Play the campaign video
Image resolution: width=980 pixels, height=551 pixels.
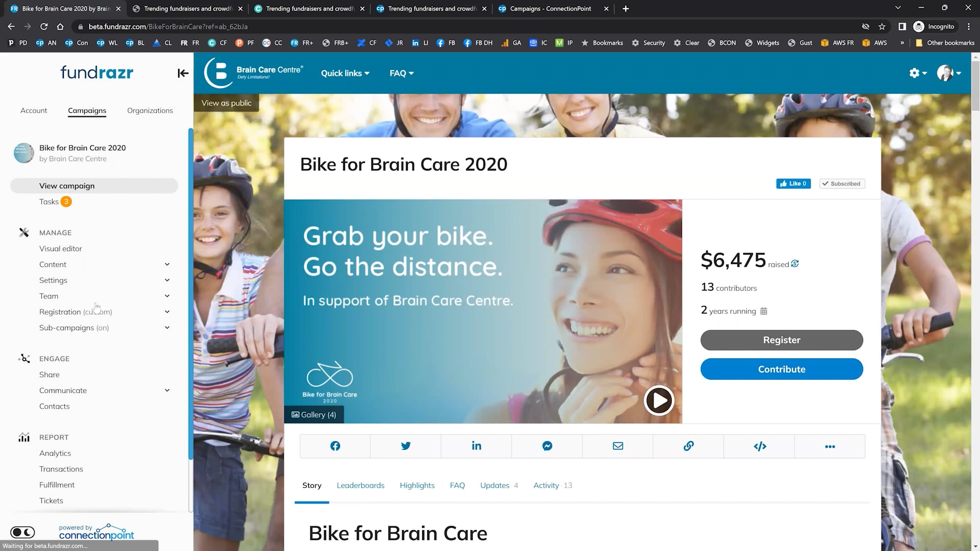coord(658,400)
